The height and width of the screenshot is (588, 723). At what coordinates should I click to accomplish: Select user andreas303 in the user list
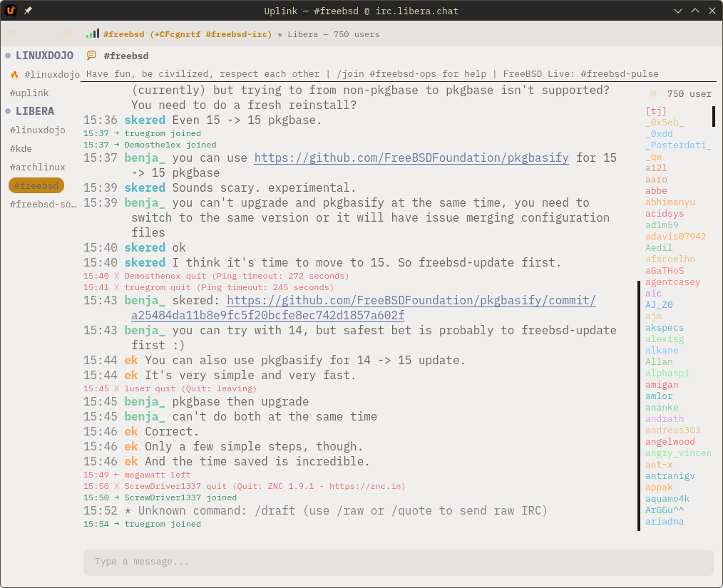[673, 430]
